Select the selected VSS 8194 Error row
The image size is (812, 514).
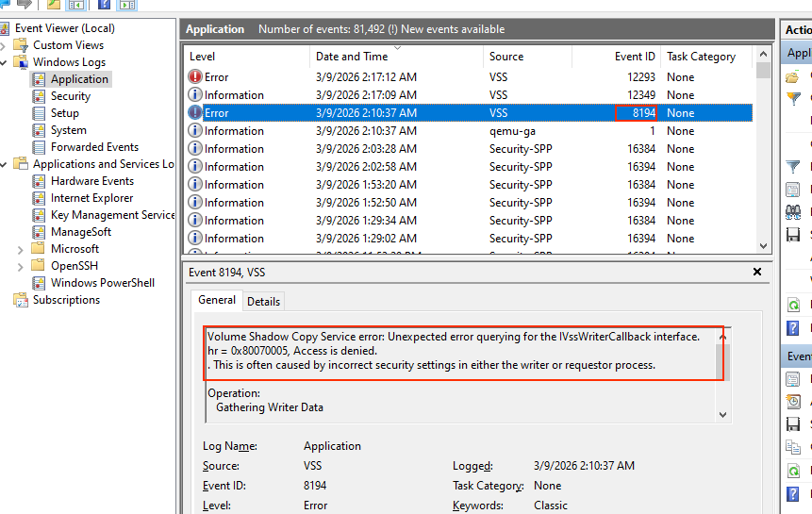469,113
